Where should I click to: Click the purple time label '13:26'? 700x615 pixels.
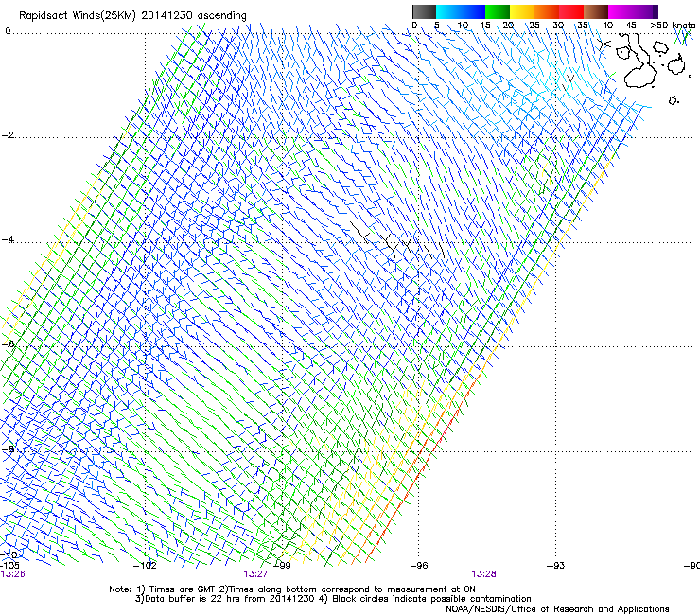[x=12, y=574]
